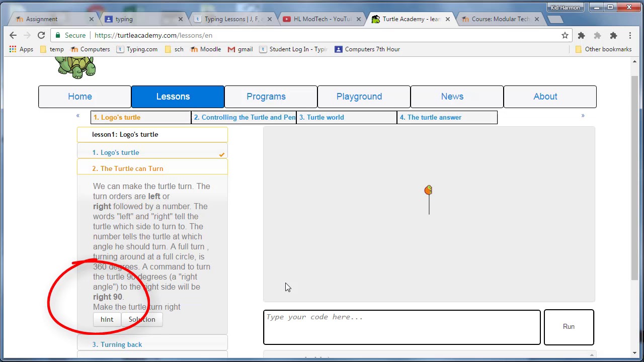Image resolution: width=644 pixels, height=362 pixels.
Task: Show previous lessons with the « arrow
Action: (77, 116)
